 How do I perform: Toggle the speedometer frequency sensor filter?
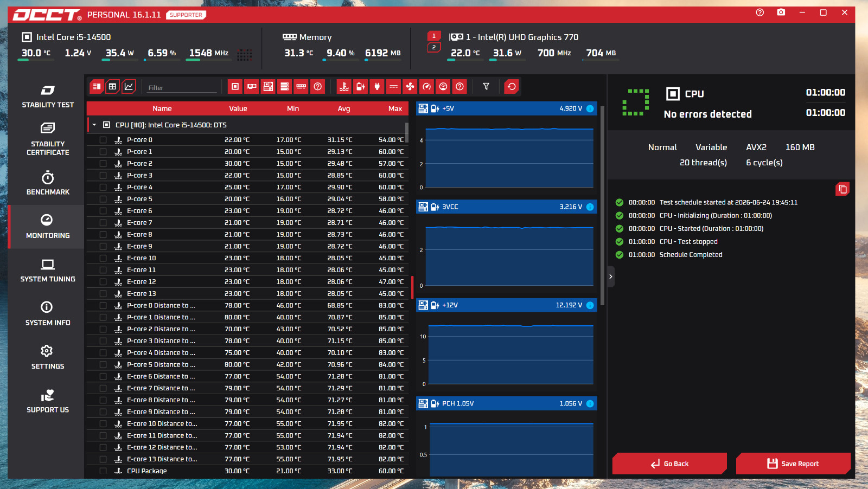tap(427, 86)
